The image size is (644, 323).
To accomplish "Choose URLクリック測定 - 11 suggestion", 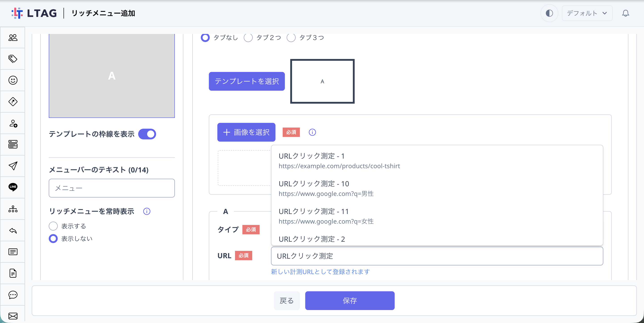I will coord(437,216).
